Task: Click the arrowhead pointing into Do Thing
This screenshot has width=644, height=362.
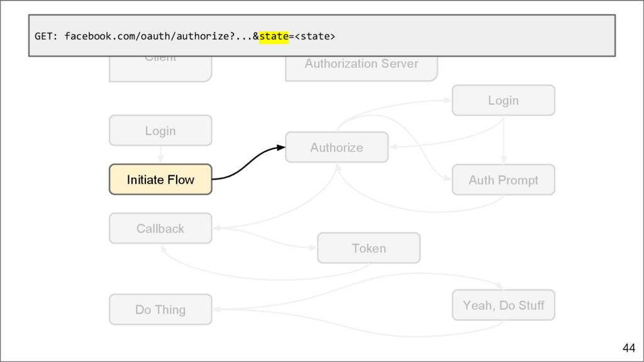Action: tap(216, 309)
